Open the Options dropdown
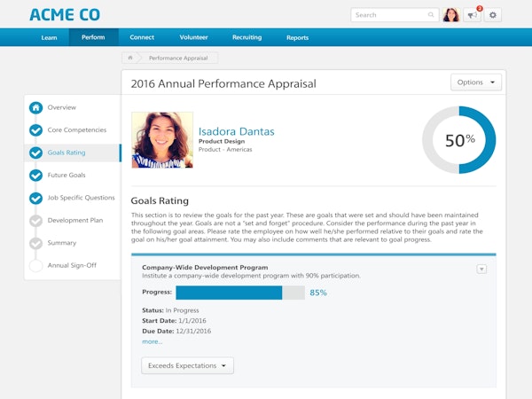 click(476, 82)
